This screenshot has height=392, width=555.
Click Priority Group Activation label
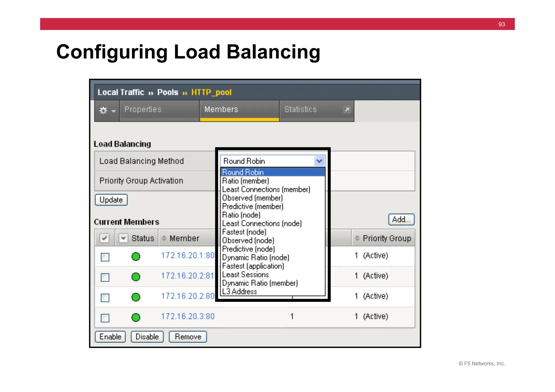click(x=141, y=181)
